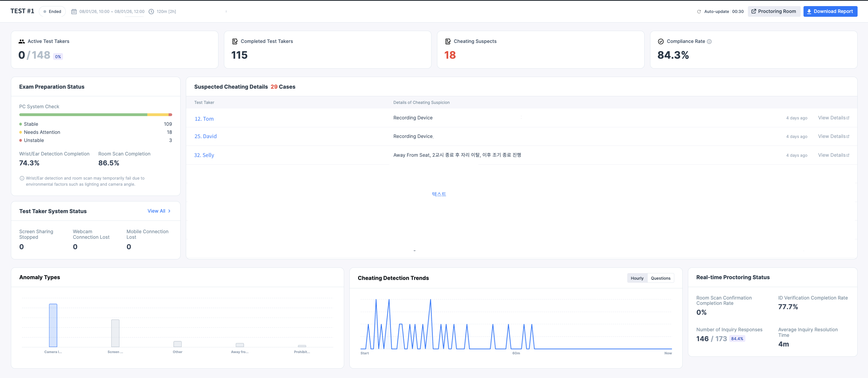The height and width of the screenshot is (378, 868).
Task: Click the Completed Test Takers card icon
Action: coord(235,41)
